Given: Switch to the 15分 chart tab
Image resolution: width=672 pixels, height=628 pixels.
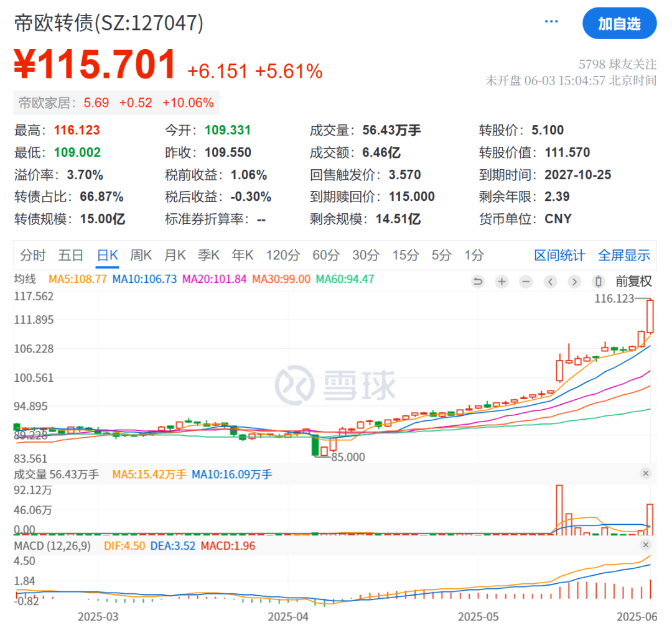Looking at the screenshot, I should tap(406, 256).
